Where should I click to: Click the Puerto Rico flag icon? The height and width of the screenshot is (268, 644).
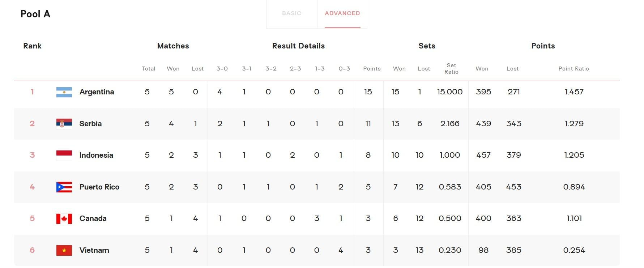coord(64,187)
